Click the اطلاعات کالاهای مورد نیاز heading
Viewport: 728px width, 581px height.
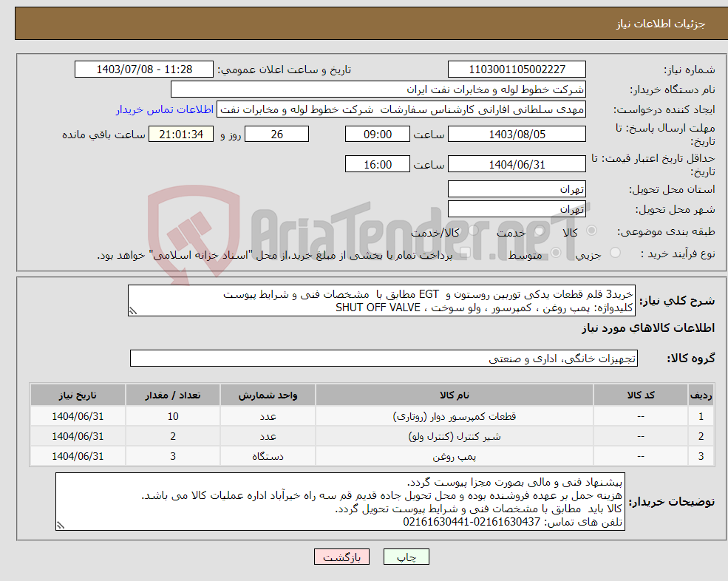(x=648, y=328)
